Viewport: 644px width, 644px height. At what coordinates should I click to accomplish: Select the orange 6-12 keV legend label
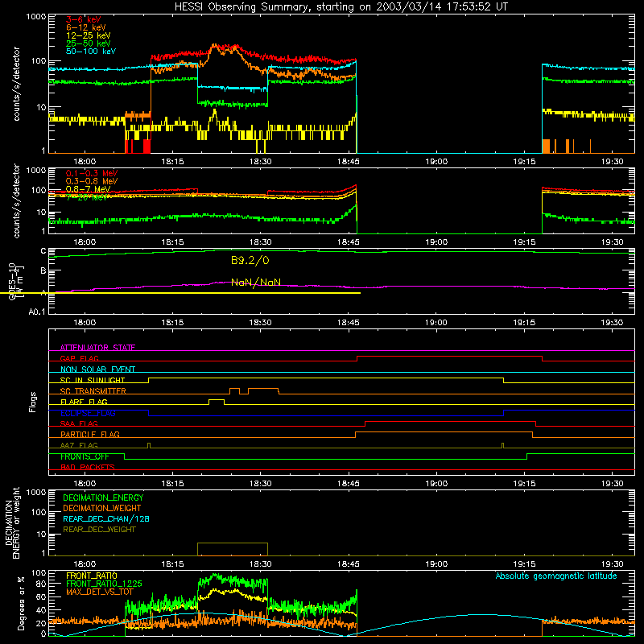86,27
